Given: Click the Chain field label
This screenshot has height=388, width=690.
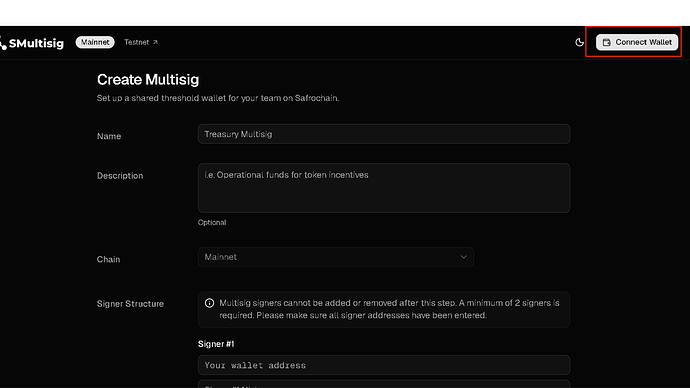Looking at the screenshot, I should click(x=108, y=259).
